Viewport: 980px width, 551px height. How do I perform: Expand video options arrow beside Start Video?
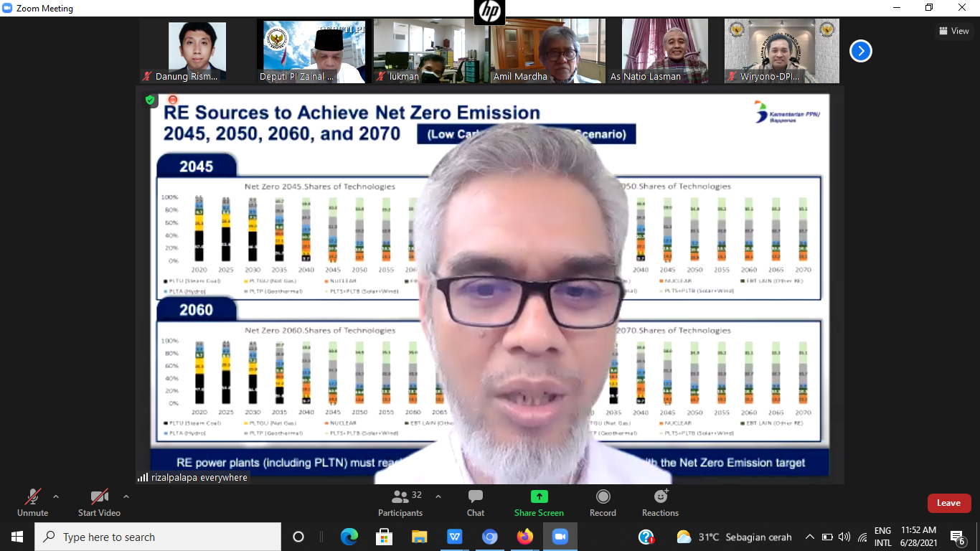[x=126, y=496]
